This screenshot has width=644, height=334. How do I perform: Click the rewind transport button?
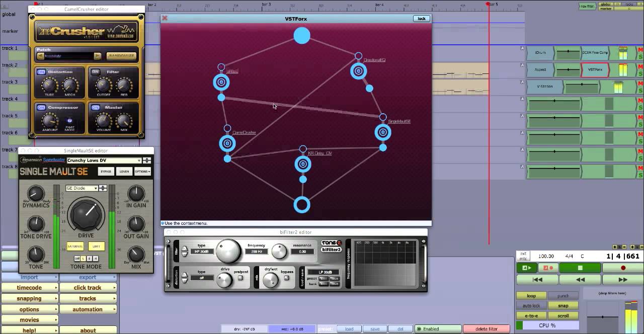click(x=580, y=279)
